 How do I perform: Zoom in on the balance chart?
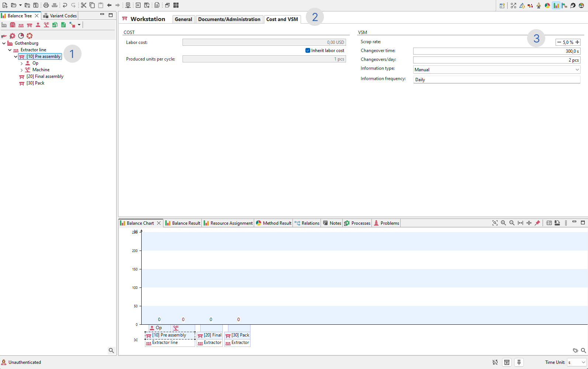[503, 223]
